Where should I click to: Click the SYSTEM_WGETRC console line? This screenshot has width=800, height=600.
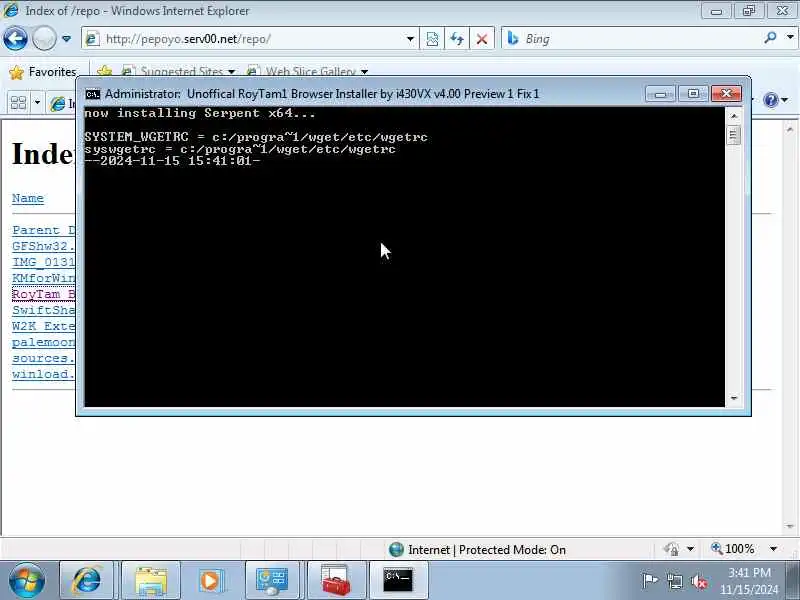[256, 137]
